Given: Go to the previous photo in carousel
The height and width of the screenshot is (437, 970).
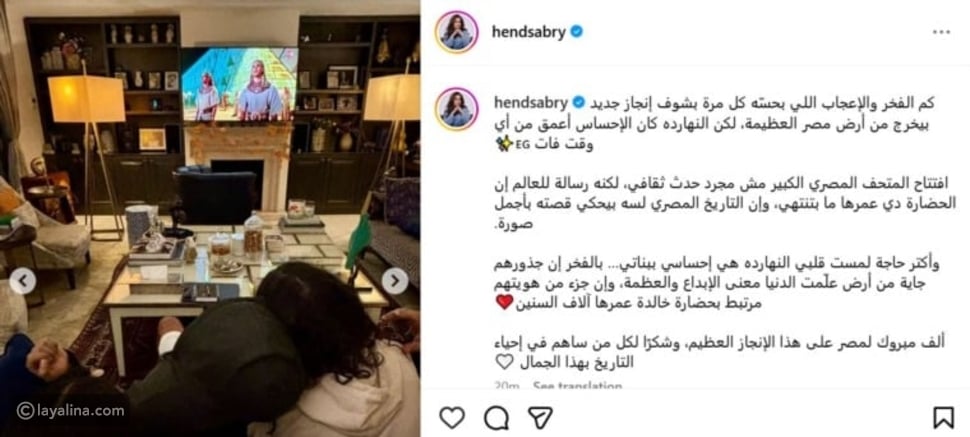Looking at the screenshot, I should 23,281.
